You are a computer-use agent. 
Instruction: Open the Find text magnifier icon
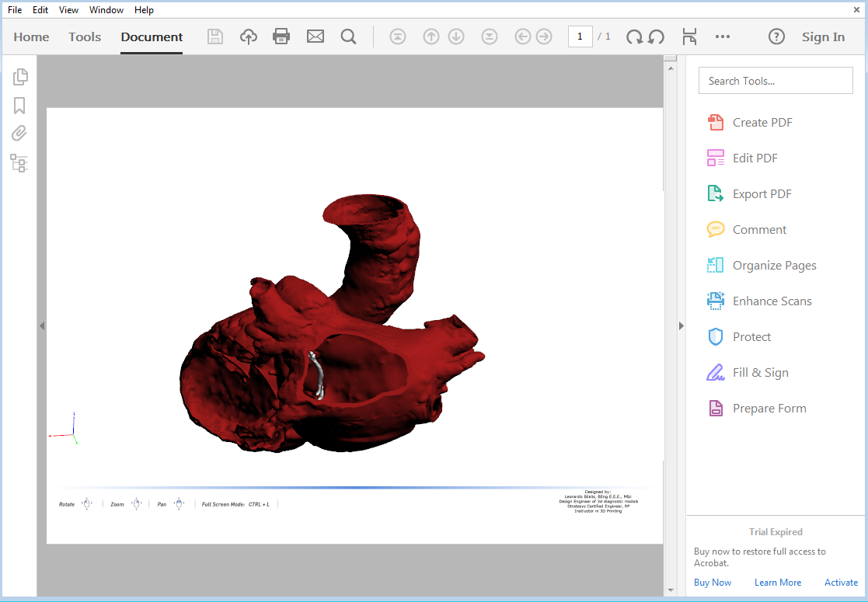[349, 37]
